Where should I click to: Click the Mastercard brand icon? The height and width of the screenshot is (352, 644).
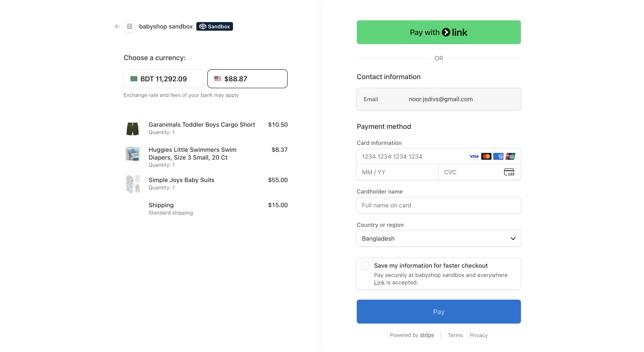(x=486, y=157)
